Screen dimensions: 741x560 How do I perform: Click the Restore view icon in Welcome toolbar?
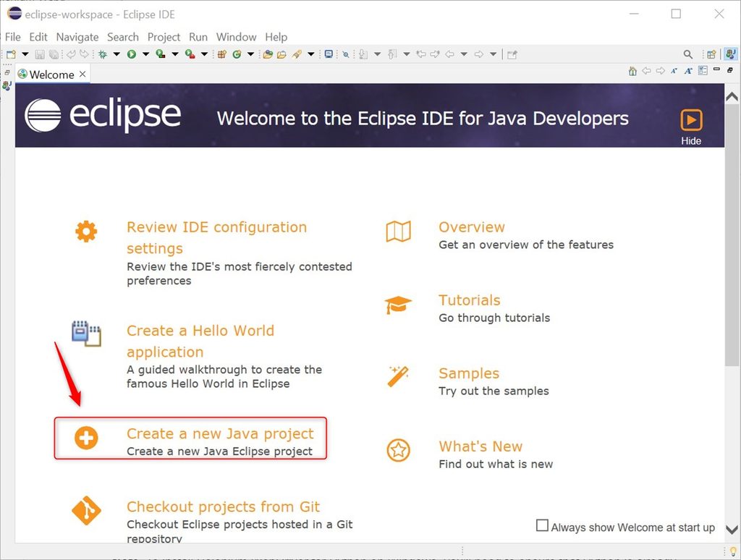[730, 70]
